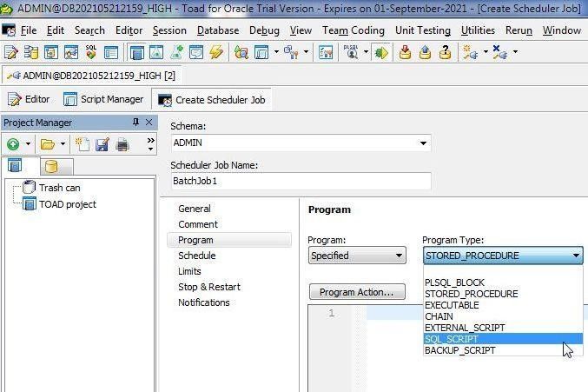Viewport: 588px width, 392px height.
Task: Go to the Notifications settings page
Action: (x=203, y=302)
